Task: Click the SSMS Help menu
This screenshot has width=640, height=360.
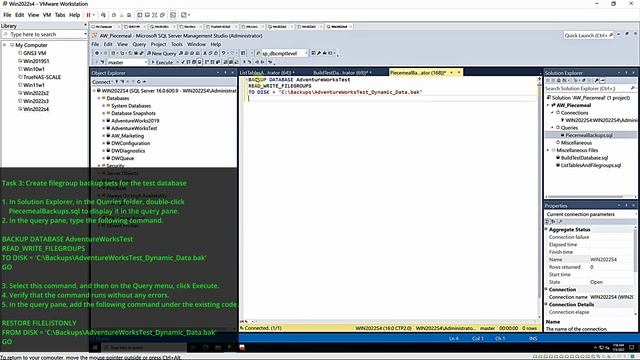Action: pyautogui.click(x=216, y=44)
